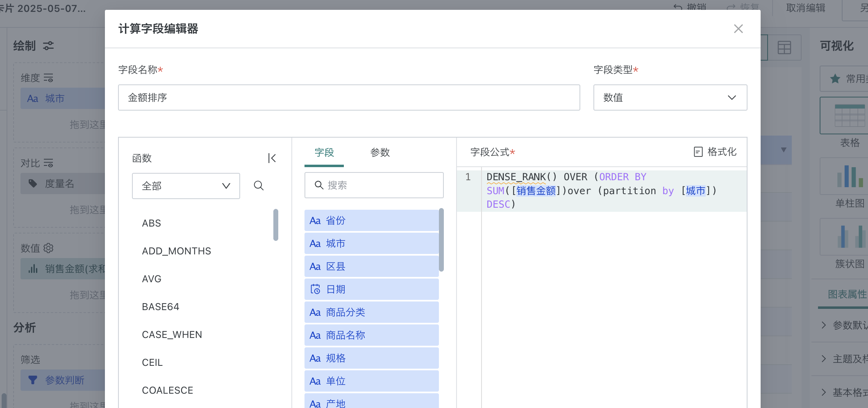868x408 pixels.
Task: Click the 取消编辑 button
Action: point(806,8)
